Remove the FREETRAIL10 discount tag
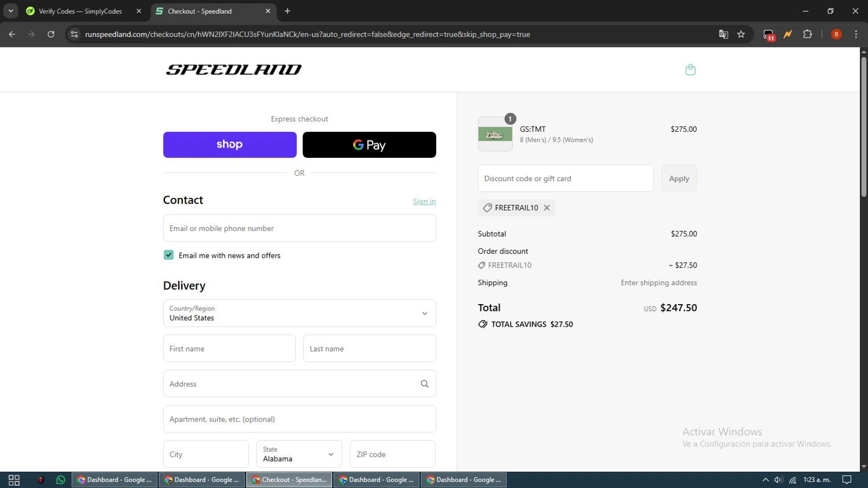The image size is (868, 488). (x=547, y=208)
